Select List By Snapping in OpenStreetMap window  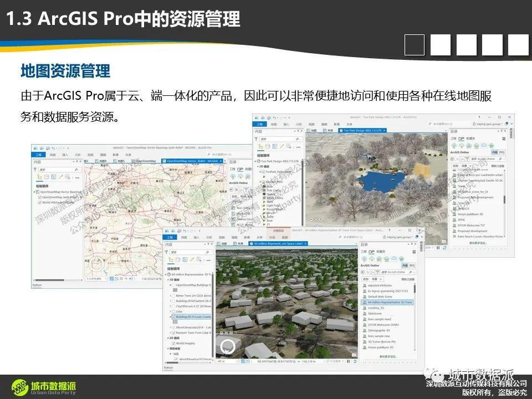[68, 177]
